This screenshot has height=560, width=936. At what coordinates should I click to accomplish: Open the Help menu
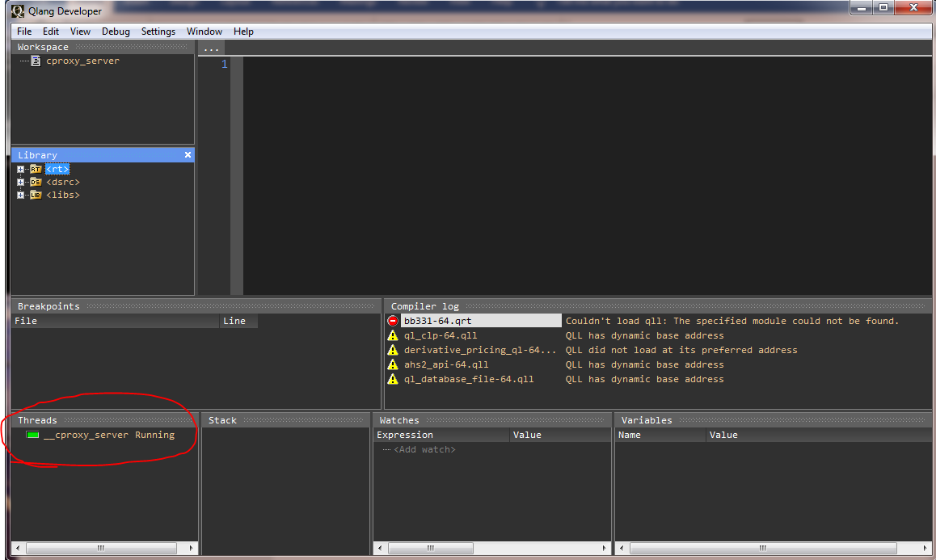pyautogui.click(x=243, y=32)
